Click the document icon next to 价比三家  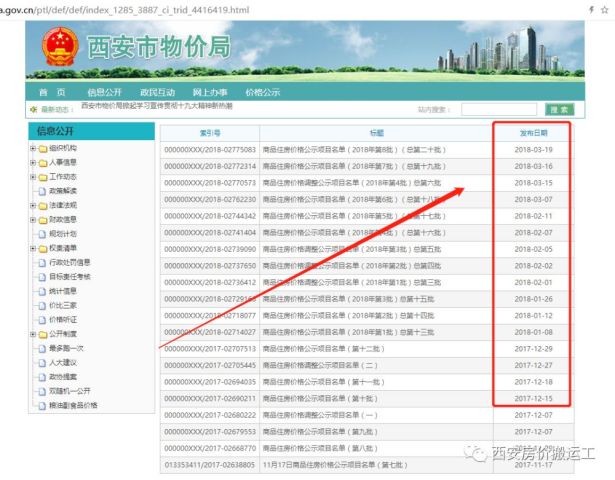click(42, 306)
